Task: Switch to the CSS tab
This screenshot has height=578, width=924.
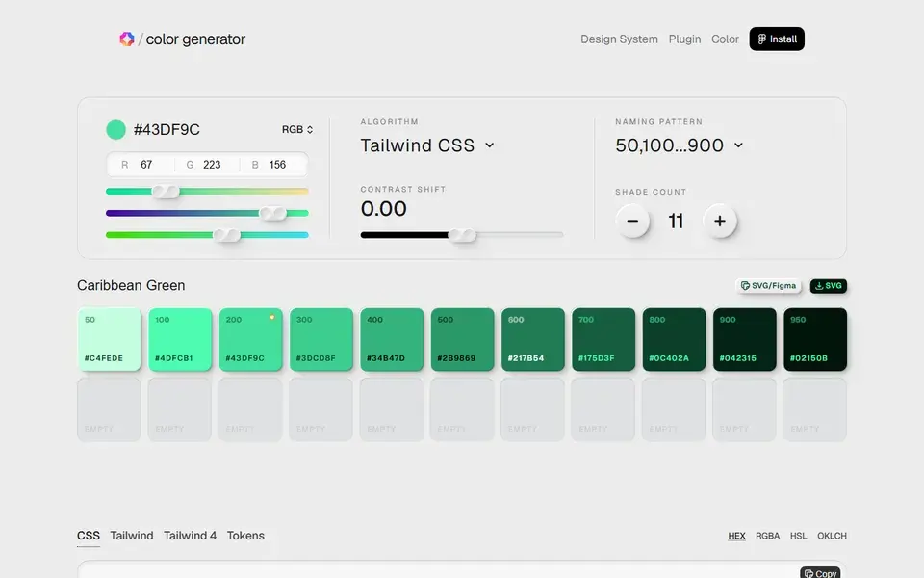Action: [x=89, y=536]
